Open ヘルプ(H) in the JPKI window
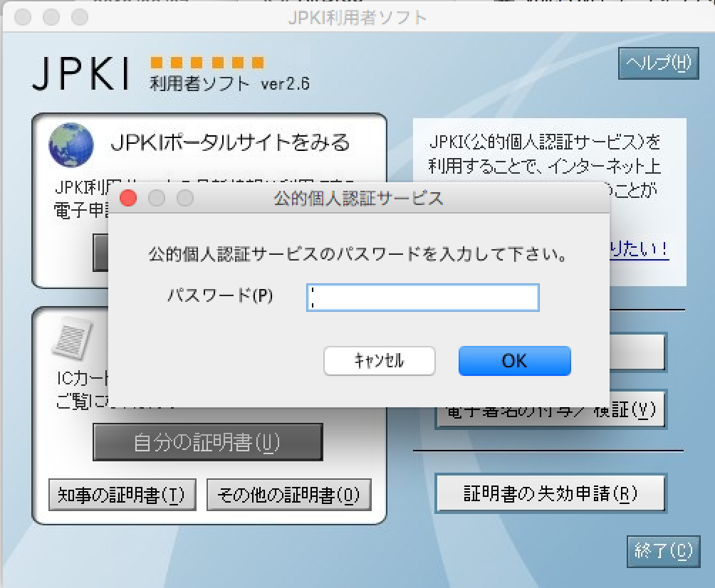The image size is (715, 588). pyautogui.click(x=659, y=63)
